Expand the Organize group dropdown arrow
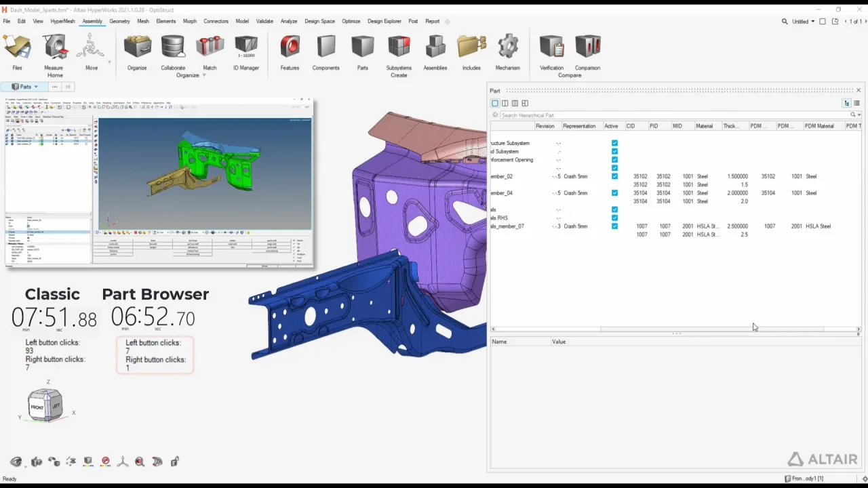 coord(204,75)
